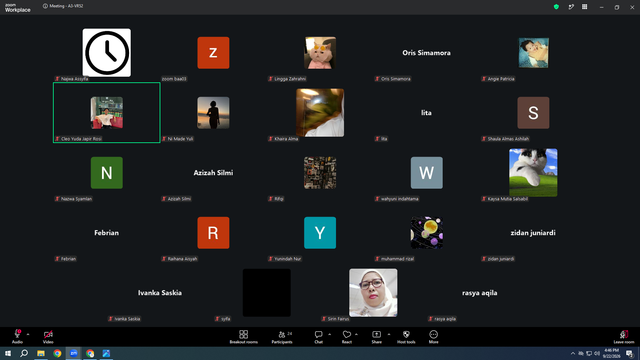Open first Chrome icon in taskbar
The width and height of the screenshot is (640, 360).
[x=57, y=353]
